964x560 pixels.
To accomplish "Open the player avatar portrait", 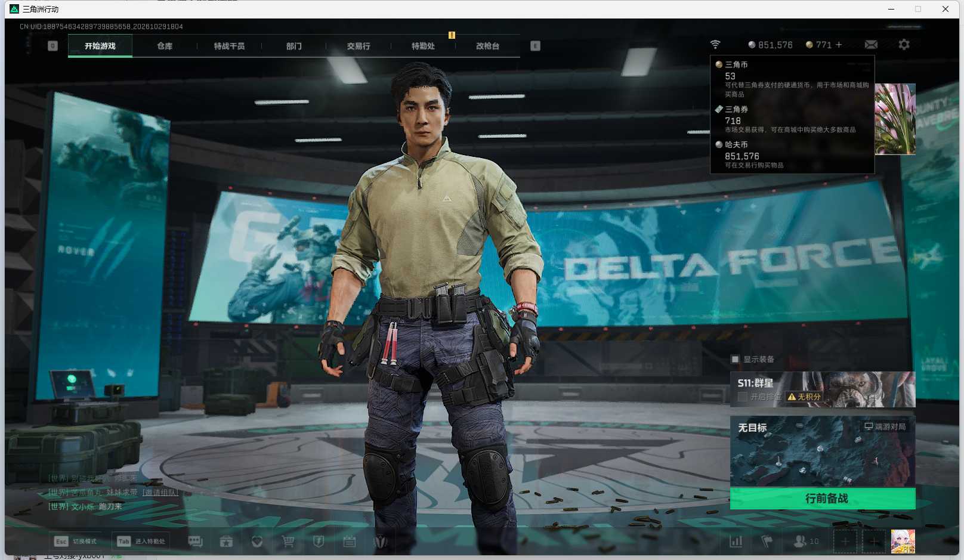I will coord(903,542).
